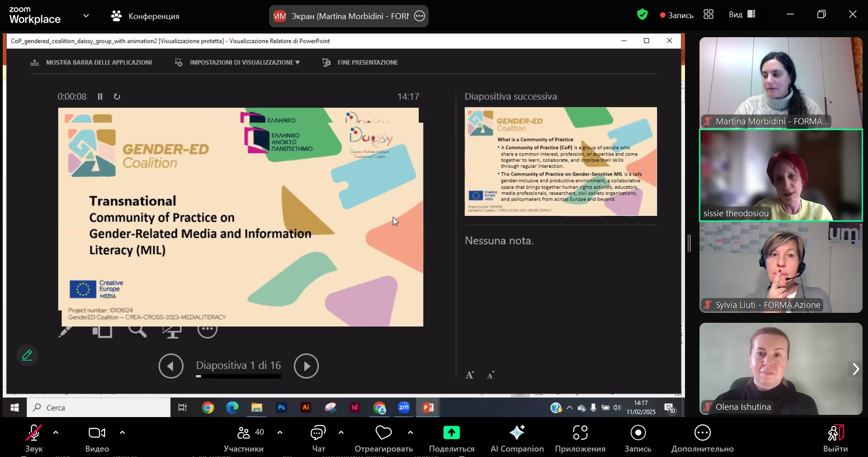Open Photoshop from the shared taskbar

coord(281,408)
